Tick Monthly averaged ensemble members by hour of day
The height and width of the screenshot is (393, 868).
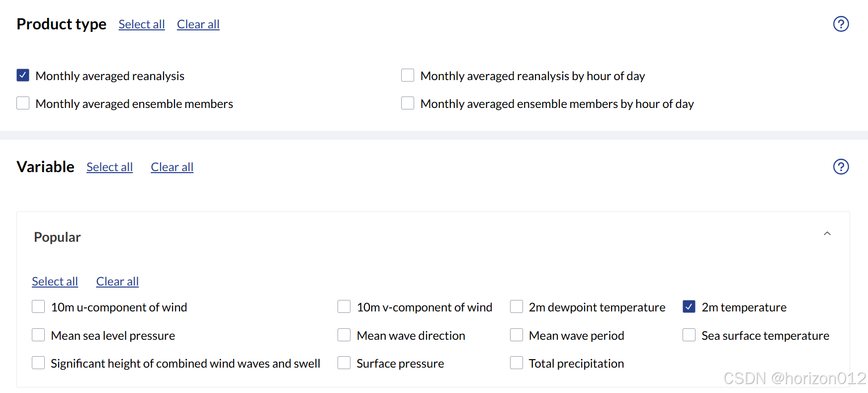click(x=408, y=103)
